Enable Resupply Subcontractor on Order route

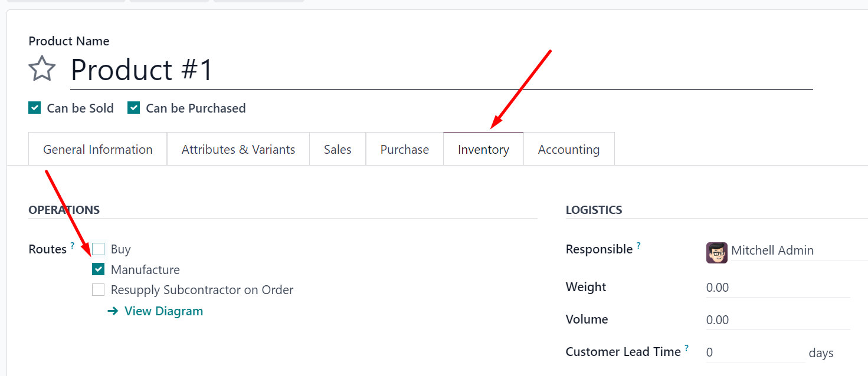coord(98,290)
